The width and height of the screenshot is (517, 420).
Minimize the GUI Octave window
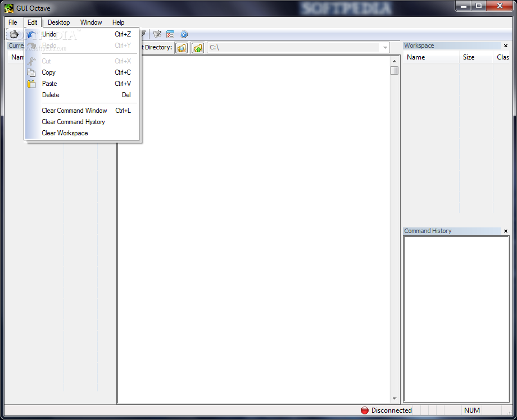click(464, 6)
